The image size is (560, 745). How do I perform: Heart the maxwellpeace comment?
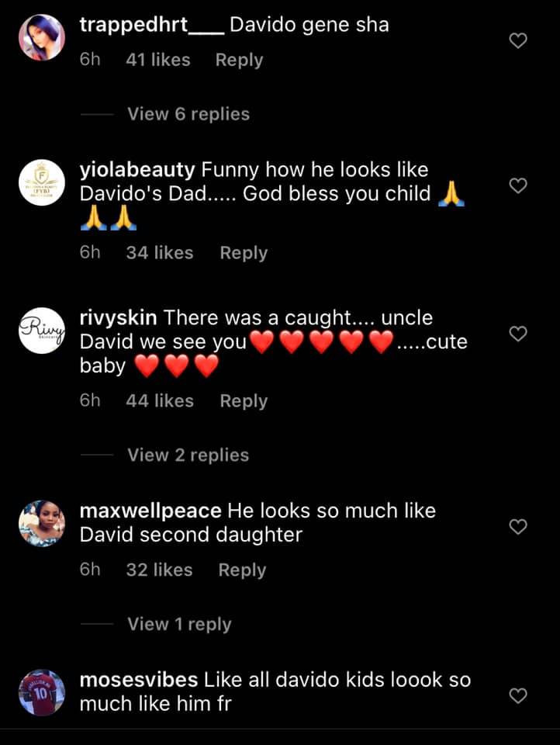517,527
